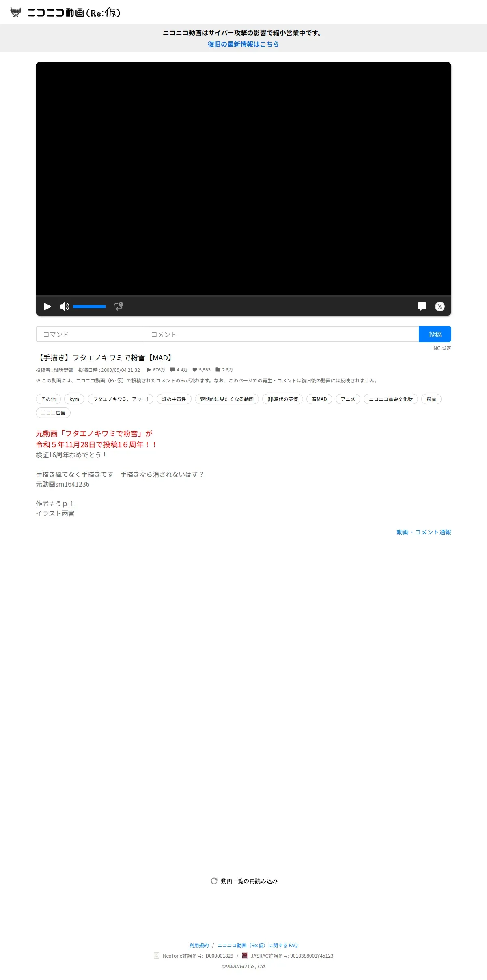Viewport: 487px width, 980px height.
Task: Select the ββ時代の英傑 tag
Action: click(283, 399)
